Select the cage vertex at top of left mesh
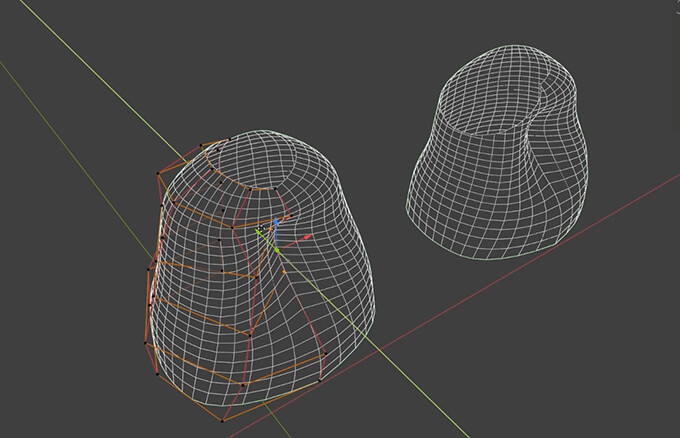 tap(230, 138)
